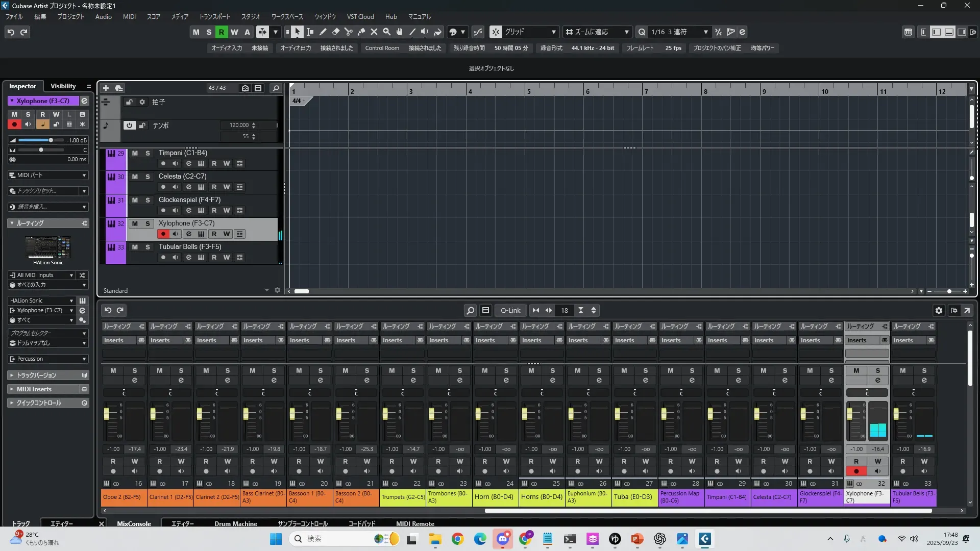Select the Draw pencil tool
The image size is (980, 551).
coord(323,32)
